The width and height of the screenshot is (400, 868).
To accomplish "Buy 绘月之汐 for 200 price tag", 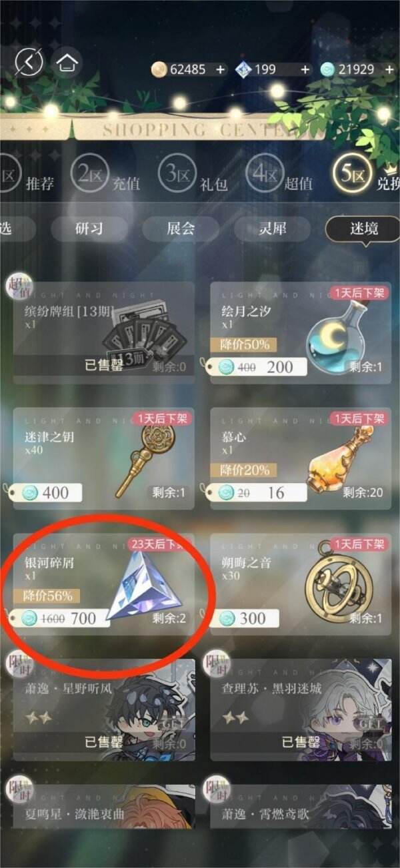I will coord(257,367).
